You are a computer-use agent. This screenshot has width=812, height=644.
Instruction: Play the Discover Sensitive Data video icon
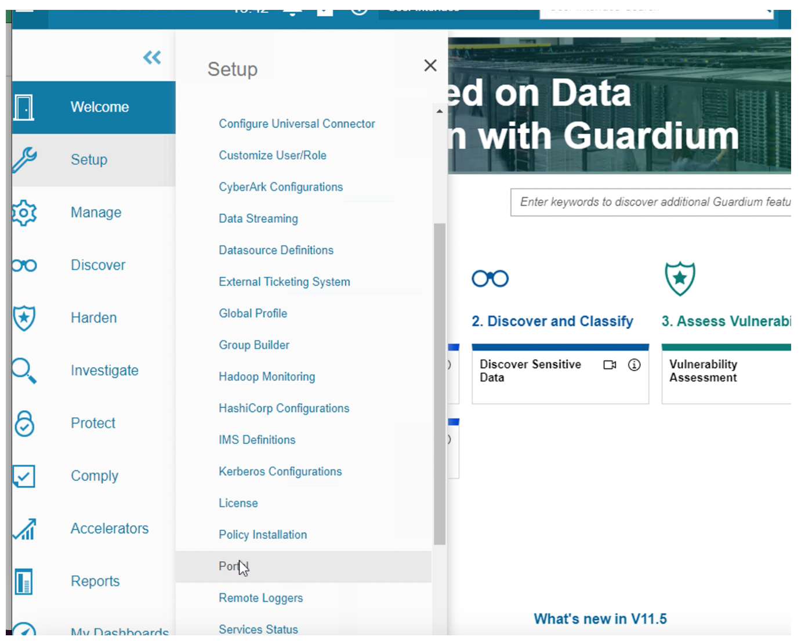tap(610, 365)
